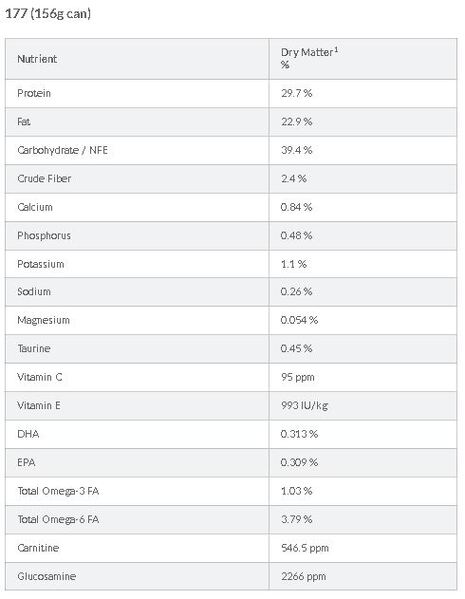465x599 pixels.
Task: Click the Sodium row label
Action: tap(34, 291)
